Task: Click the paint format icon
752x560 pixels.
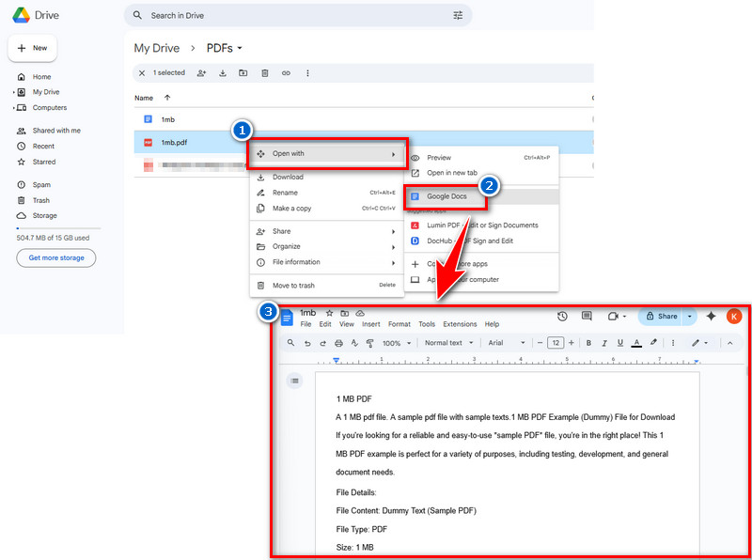Action: pos(369,343)
